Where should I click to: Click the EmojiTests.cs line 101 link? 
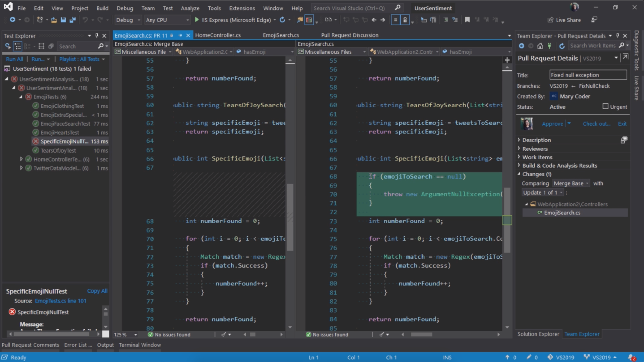[x=61, y=301]
